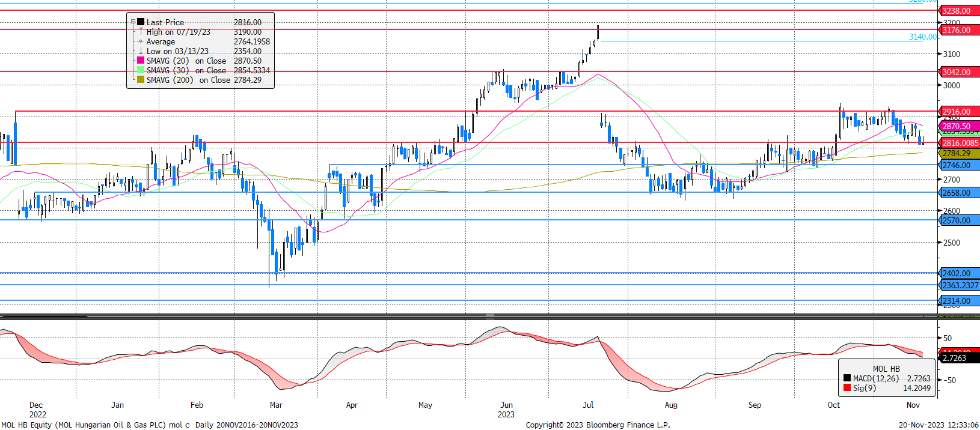
Task: Click the 2314.00 blue axis tag
Action: pyautogui.click(x=960, y=301)
